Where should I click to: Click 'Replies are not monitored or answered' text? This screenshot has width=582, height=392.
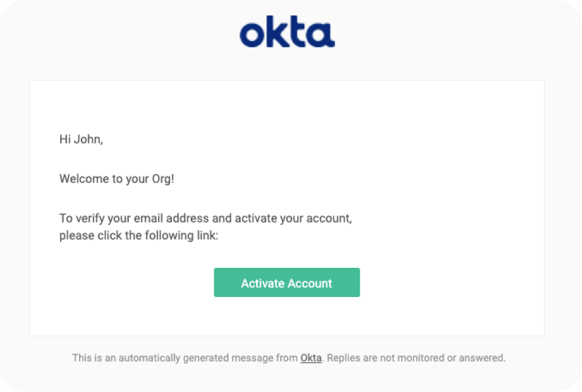[x=416, y=358]
